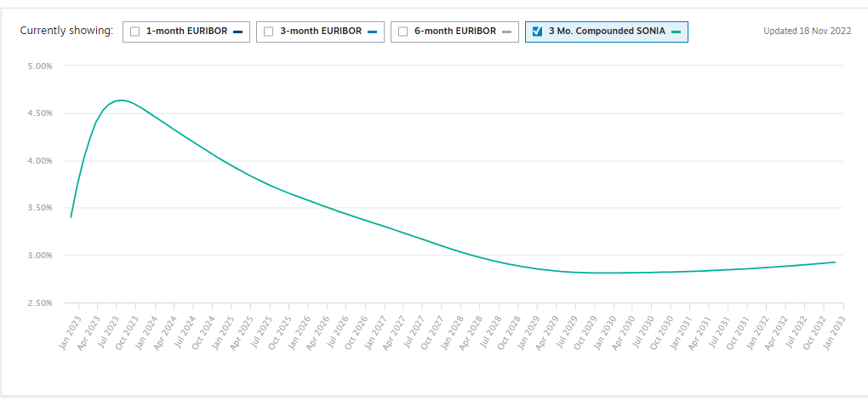Click the start point of the SONIA curve

(x=71, y=217)
